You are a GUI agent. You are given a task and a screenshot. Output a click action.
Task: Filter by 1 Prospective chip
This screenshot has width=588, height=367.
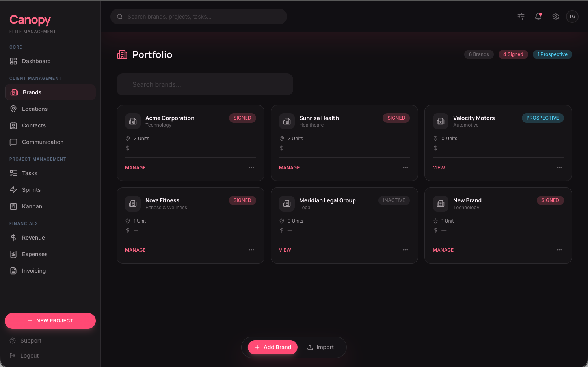click(x=553, y=54)
